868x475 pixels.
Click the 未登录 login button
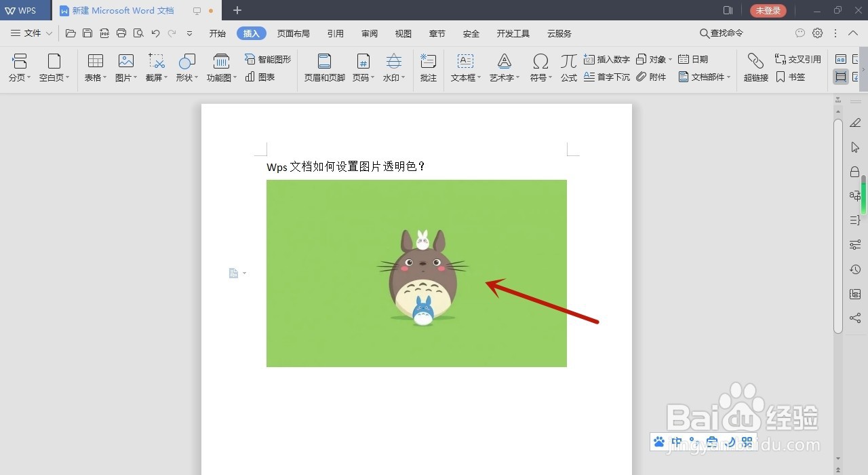768,10
